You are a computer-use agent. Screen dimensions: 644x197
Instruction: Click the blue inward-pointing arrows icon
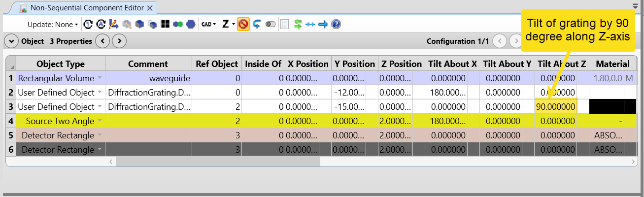pos(310,24)
